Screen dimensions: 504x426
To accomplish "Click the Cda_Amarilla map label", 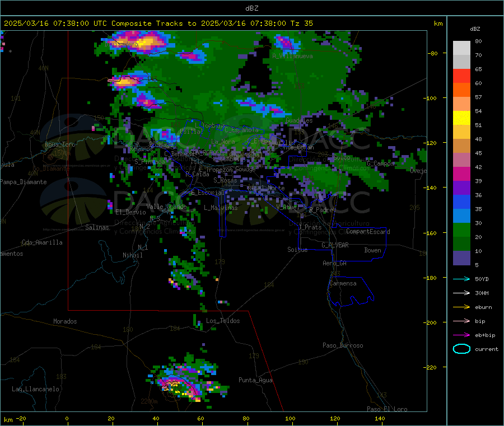I will [42, 242].
